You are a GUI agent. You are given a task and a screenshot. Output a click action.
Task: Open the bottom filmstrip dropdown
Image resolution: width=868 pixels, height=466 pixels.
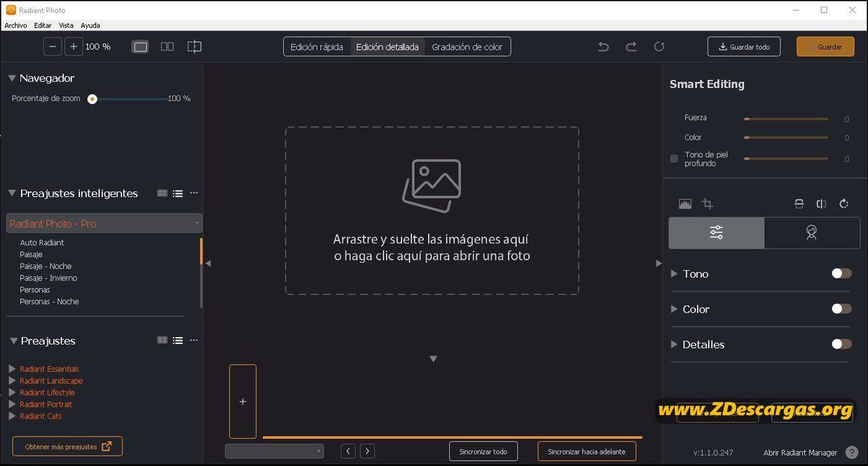tap(275, 451)
